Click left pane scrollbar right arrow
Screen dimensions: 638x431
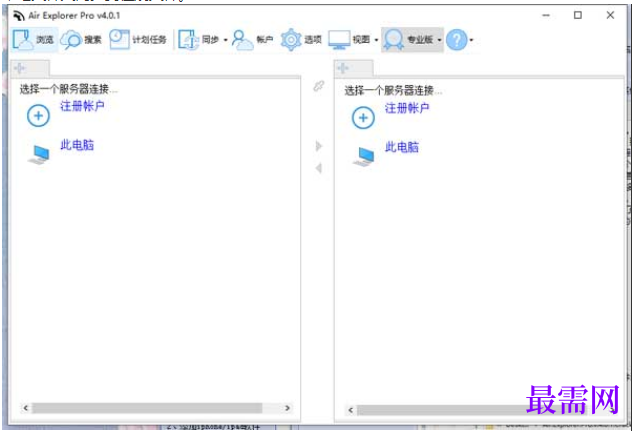[287, 408]
